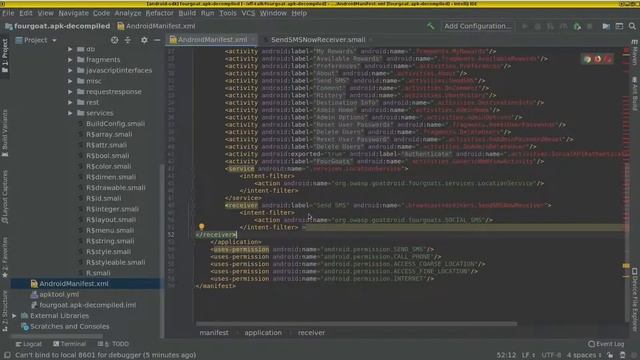Image resolution: width=640 pixels, height=360 pixels.
Task: Open the Device File Explorer side tab
Action: [x=635, y=299]
